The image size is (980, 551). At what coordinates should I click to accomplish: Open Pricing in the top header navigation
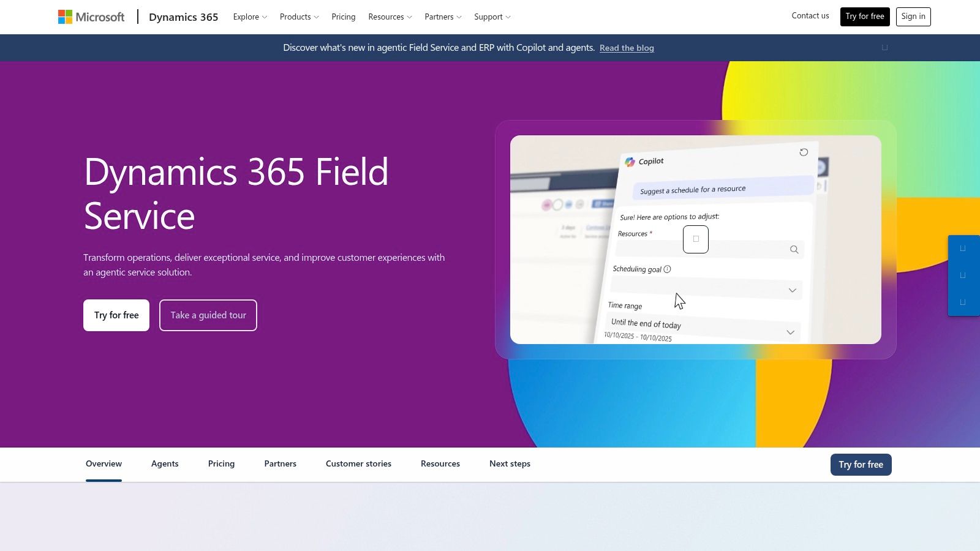(x=343, y=17)
